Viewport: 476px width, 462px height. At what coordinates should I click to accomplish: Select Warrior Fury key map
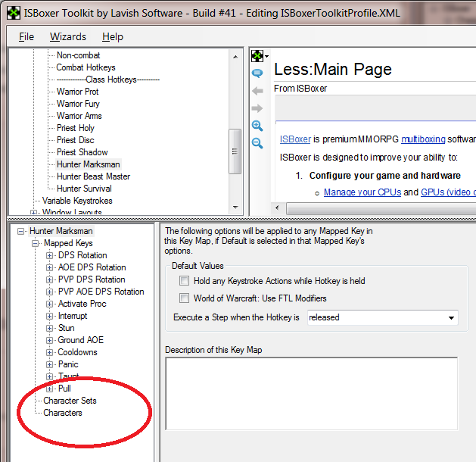point(78,104)
